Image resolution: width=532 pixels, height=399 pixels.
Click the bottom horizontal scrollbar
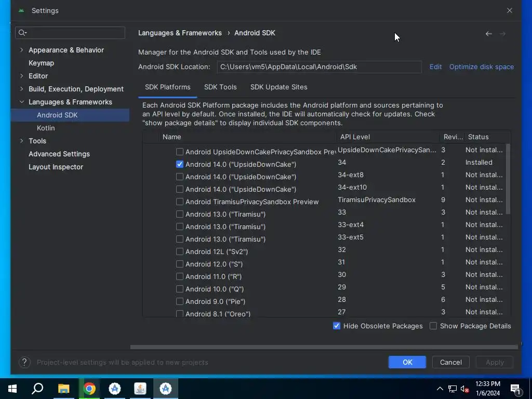(324, 347)
